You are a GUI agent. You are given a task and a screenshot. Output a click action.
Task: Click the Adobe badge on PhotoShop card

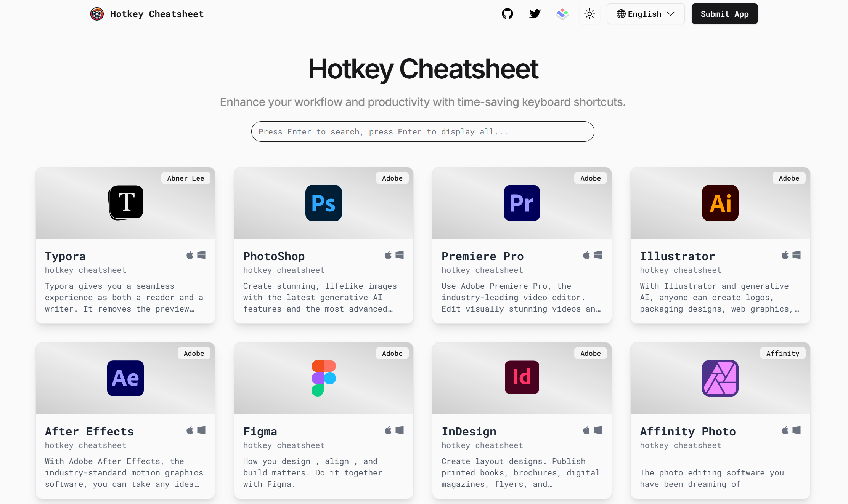point(392,178)
